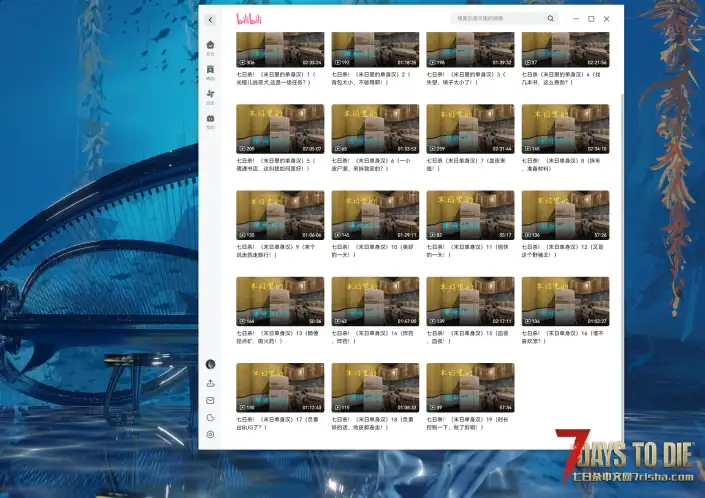Open the 七日杀 episode 1 video thumbnail
This screenshot has height=498, width=705.
click(x=280, y=49)
